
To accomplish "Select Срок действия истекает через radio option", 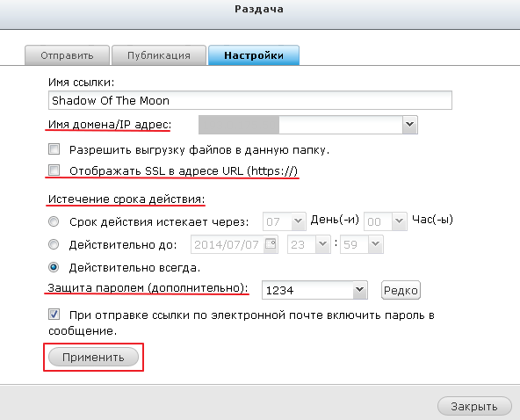I will tap(54, 221).
